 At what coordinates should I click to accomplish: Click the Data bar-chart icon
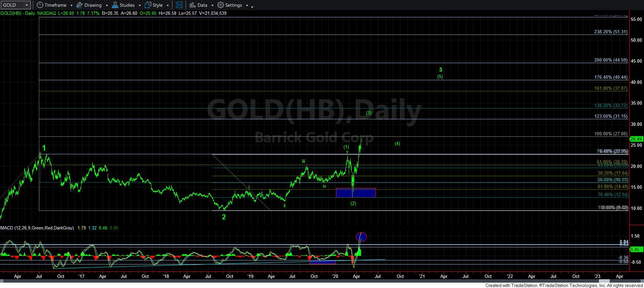192,5
